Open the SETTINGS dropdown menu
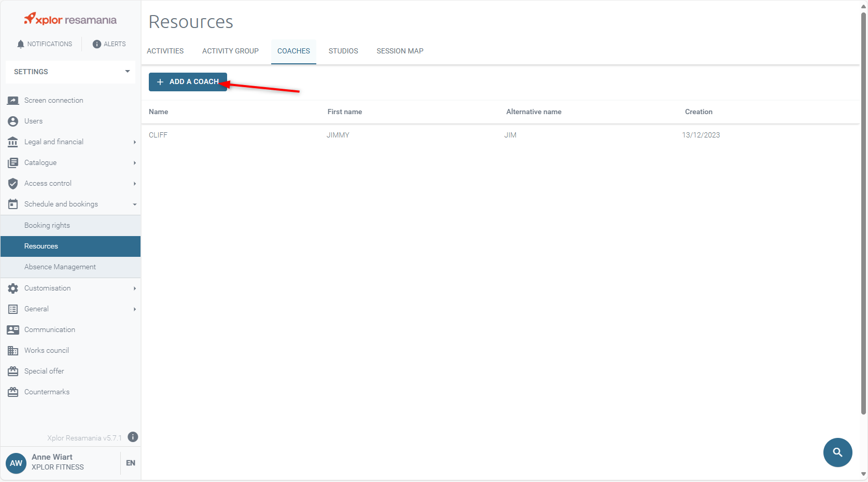Viewport: 868px width, 482px height. pos(71,72)
